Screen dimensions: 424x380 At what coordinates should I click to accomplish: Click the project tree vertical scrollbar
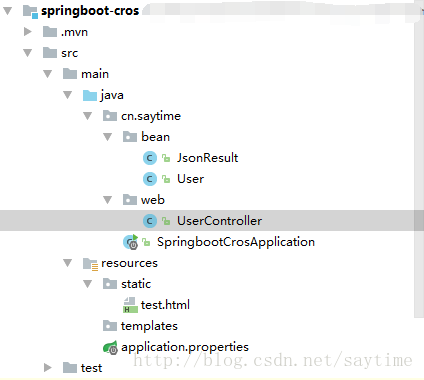[419, 160]
